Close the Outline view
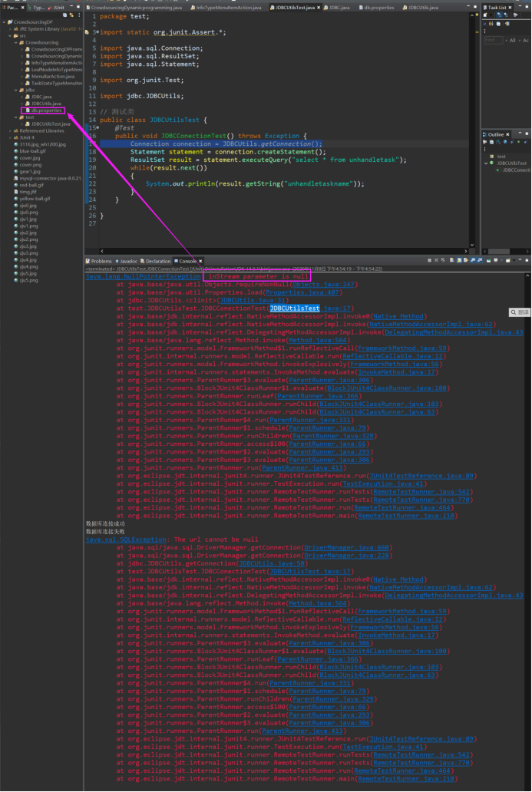532x792 pixels. pos(507,134)
